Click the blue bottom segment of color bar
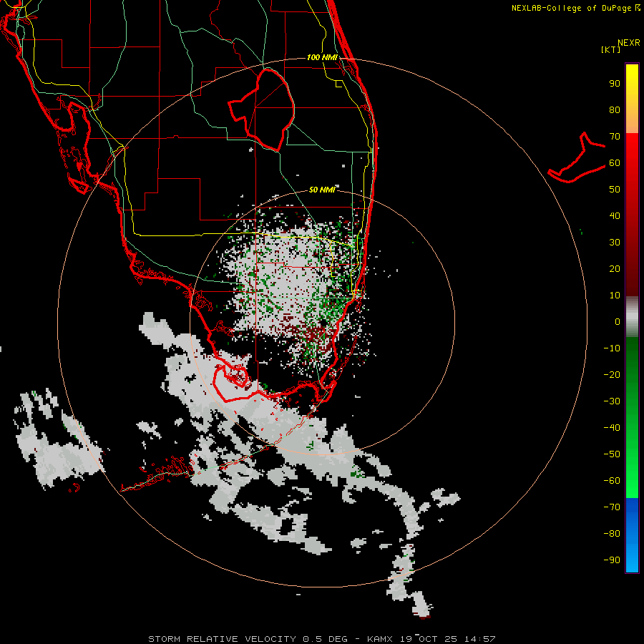This screenshot has width=644, height=644. (632, 535)
